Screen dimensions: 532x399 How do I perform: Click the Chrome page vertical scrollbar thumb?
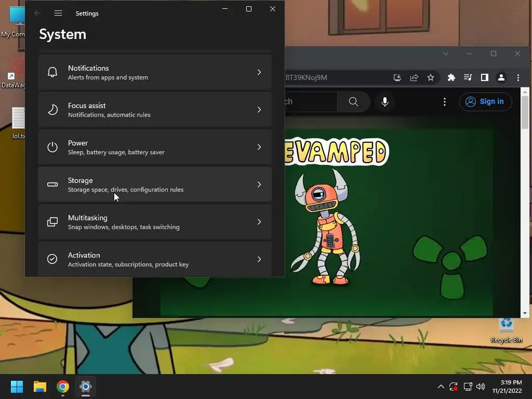525,112
